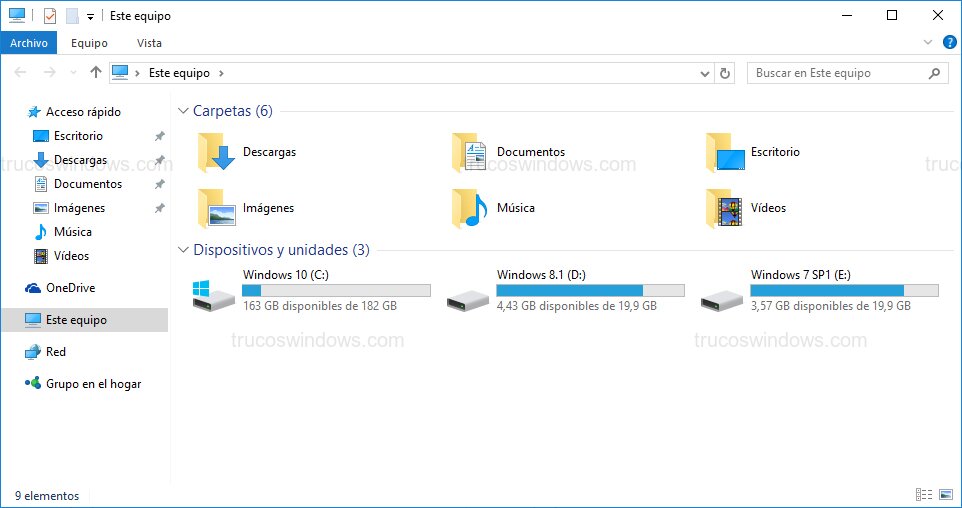Select Este equipo in the navigation pane

click(x=85, y=320)
